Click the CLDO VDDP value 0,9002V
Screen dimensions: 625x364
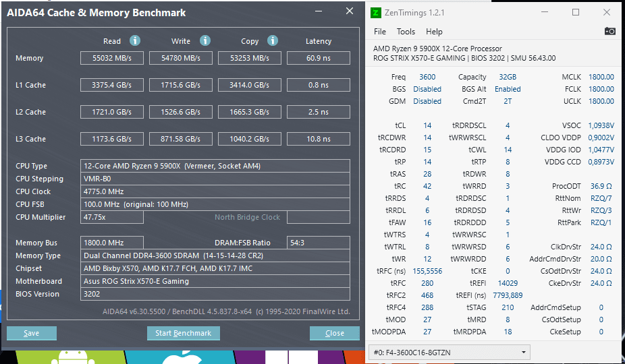(x=601, y=138)
